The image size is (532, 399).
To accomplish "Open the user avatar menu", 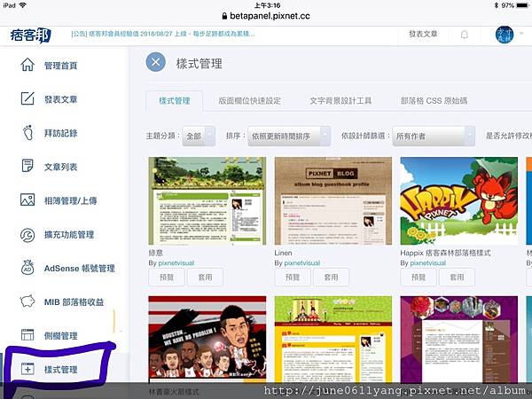I will (505, 35).
